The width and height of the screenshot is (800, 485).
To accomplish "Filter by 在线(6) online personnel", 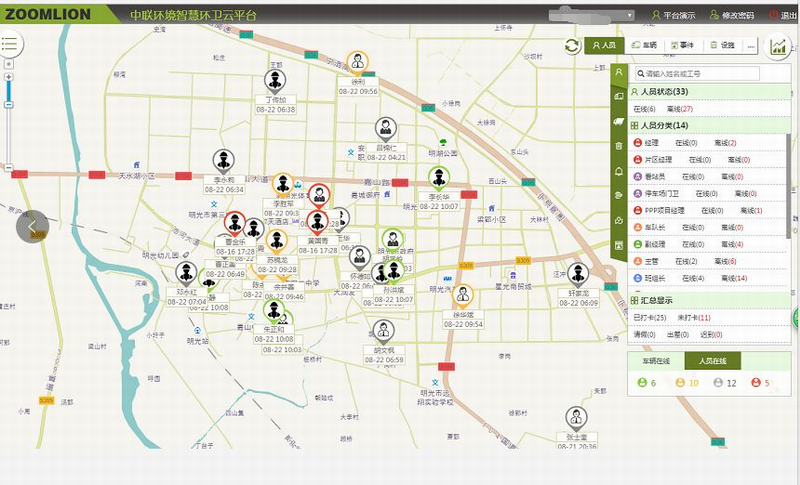I will pyautogui.click(x=644, y=109).
